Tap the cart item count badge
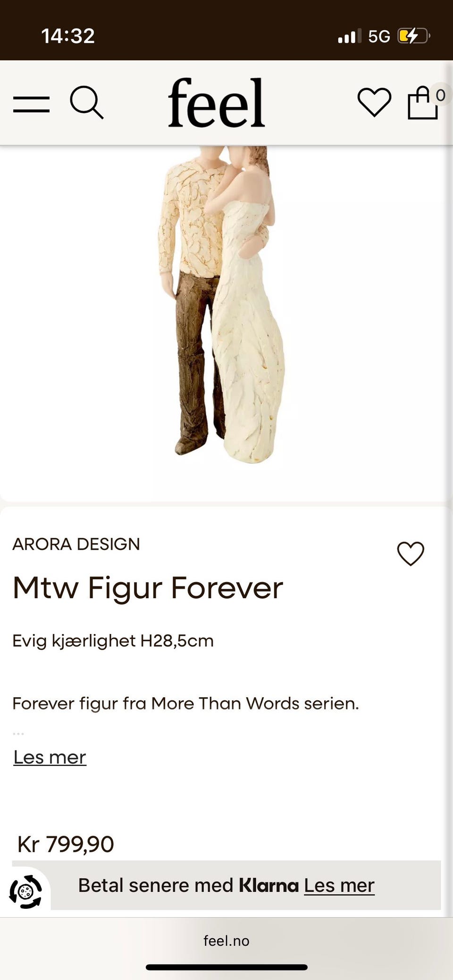Screen dimensions: 453x980 coord(440,95)
